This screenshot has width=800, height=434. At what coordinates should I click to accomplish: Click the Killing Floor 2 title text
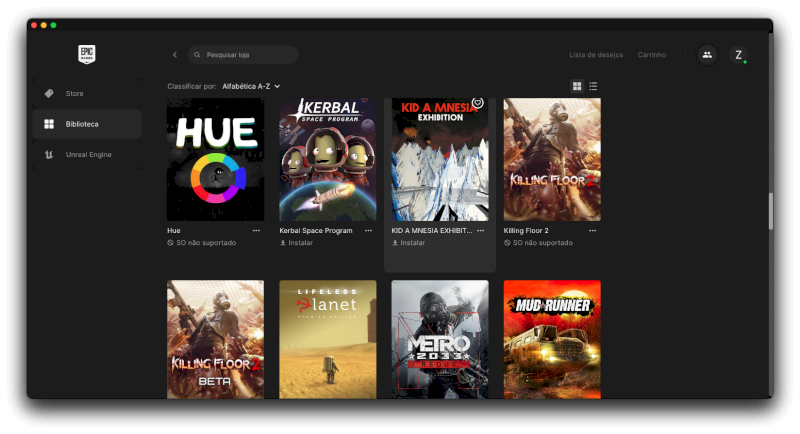[x=526, y=231]
